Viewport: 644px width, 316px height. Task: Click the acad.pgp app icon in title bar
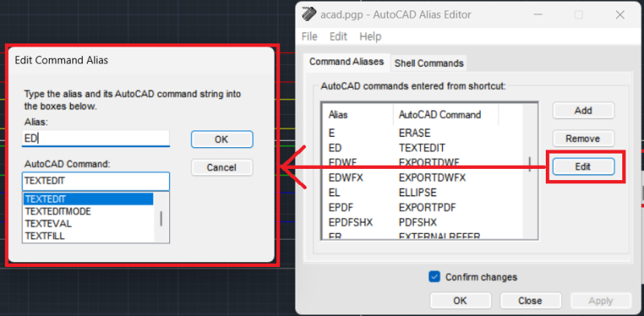click(x=308, y=14)
